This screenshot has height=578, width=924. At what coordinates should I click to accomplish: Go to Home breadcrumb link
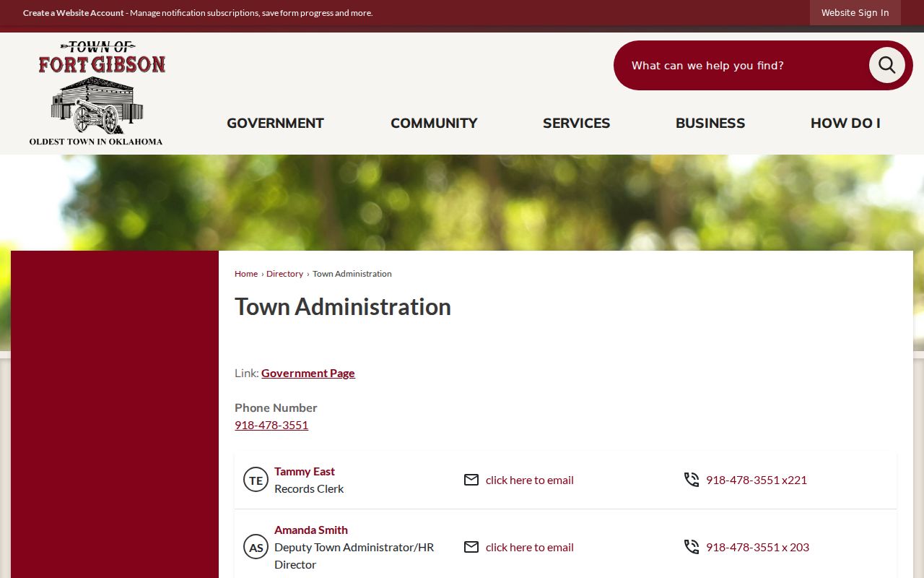(x=246, y=274)
